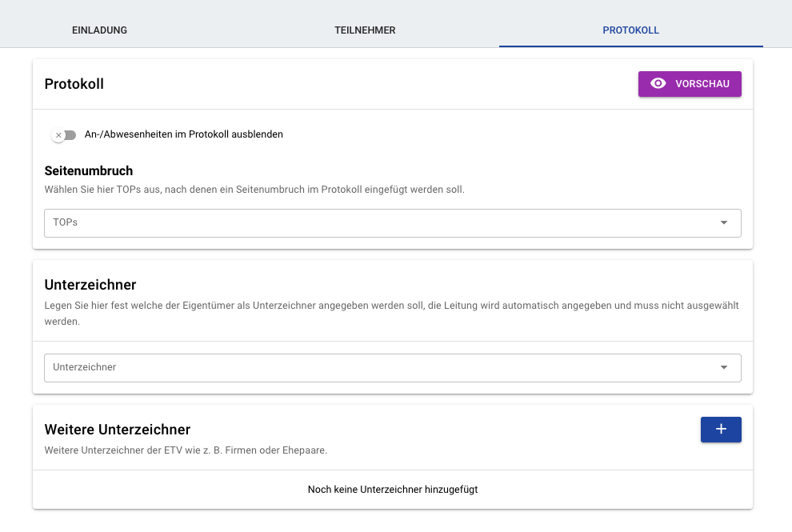This screenshot has height=532, width=792.
Task: Expand the Unterzeichner dropdown arrow
Action: [x=724, y=367]
